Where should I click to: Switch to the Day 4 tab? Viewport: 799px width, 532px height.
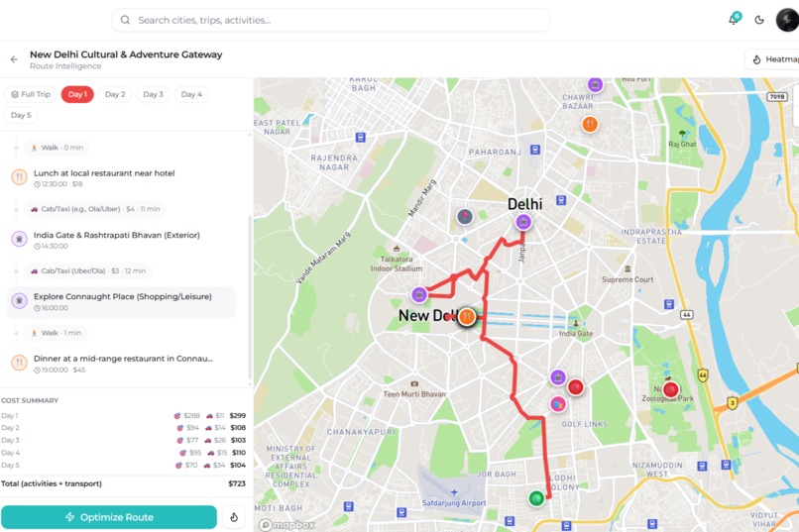(x=191, y=94)
